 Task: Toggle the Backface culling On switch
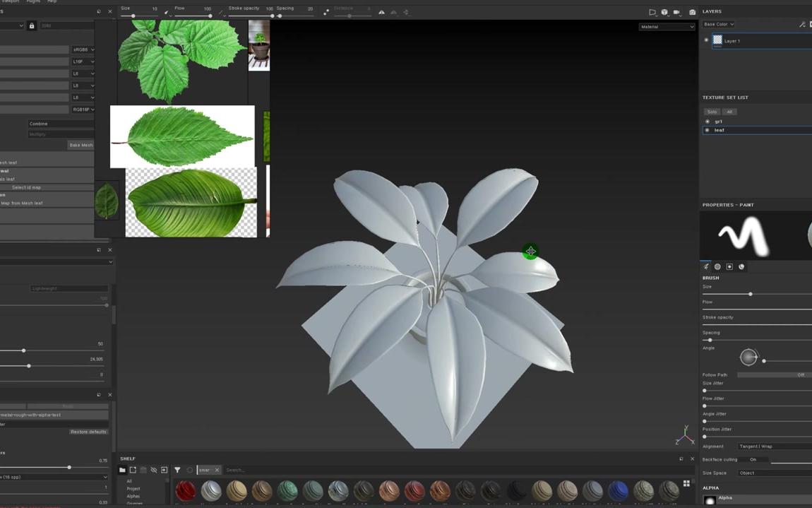[x=753, y=460]
